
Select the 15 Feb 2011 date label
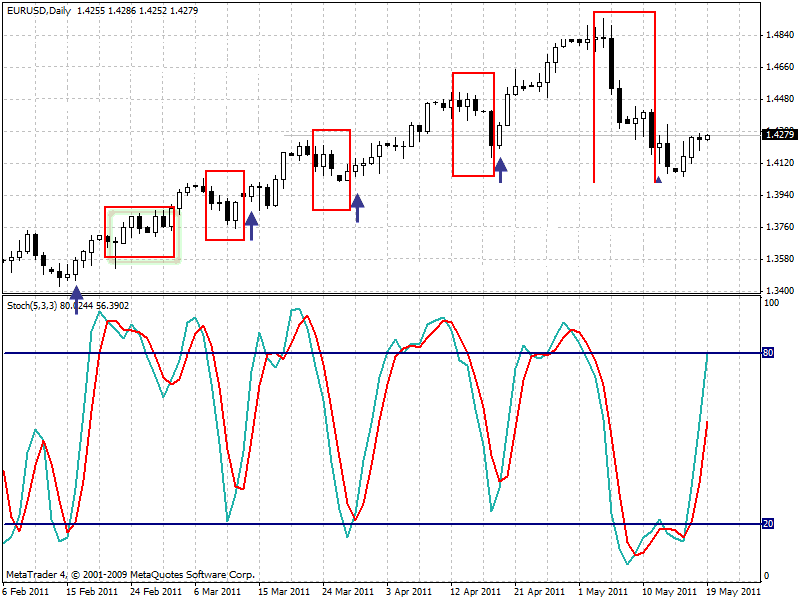coord(92,592)
